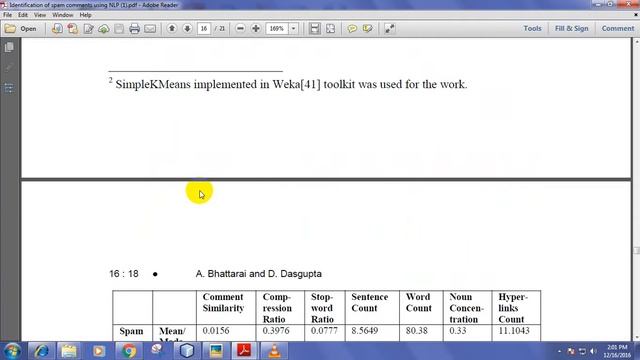
Task: Click the system tray volume speaker icon
Action: coord(593,351)
